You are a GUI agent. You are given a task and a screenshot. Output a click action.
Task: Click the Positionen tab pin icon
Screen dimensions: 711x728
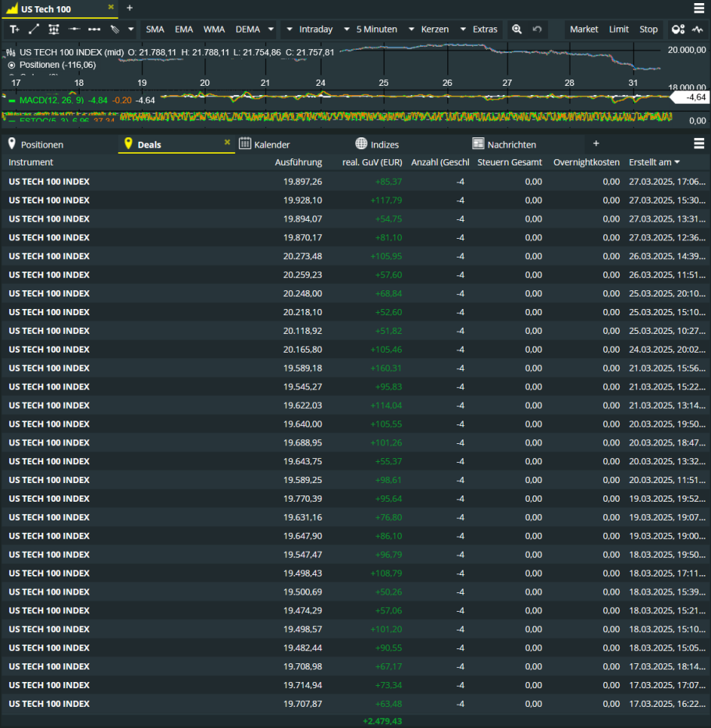click(12, 144)
